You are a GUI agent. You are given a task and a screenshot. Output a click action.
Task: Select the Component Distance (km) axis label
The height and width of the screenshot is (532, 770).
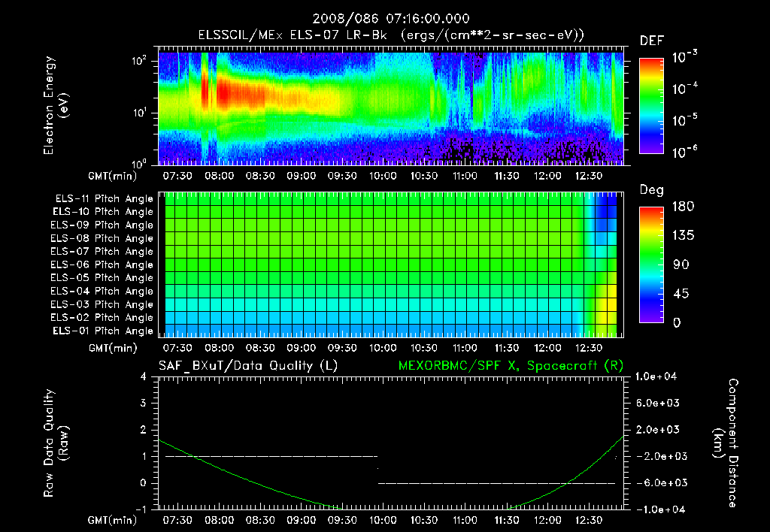pos(726,443)
